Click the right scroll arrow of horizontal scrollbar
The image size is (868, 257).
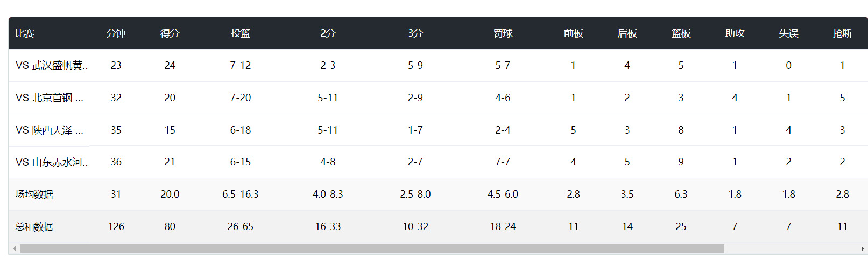click(x=863, y=249)
